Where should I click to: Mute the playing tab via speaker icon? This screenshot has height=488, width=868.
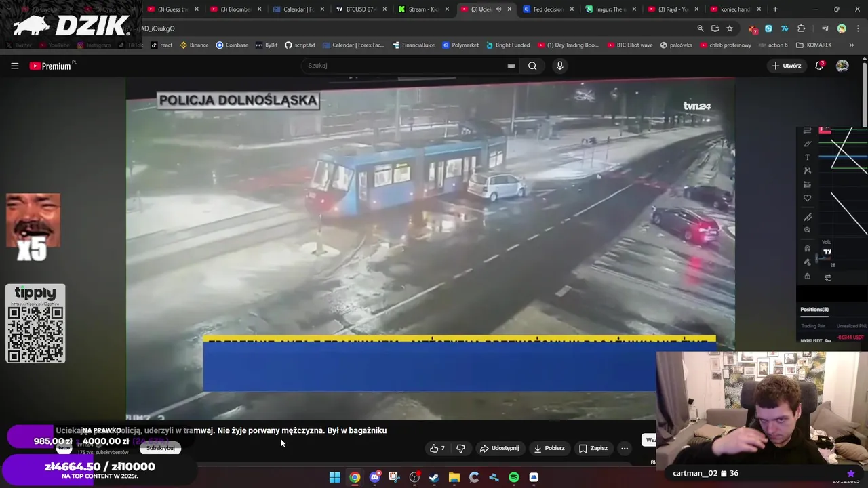coord(498,9)
